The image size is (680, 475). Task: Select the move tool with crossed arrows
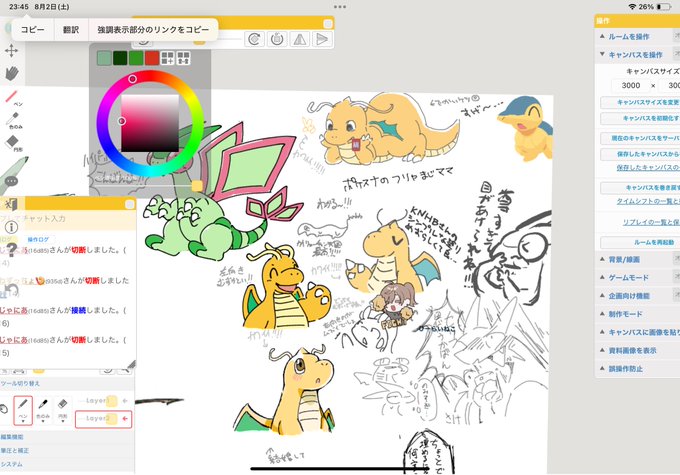(x=12, y=51)
